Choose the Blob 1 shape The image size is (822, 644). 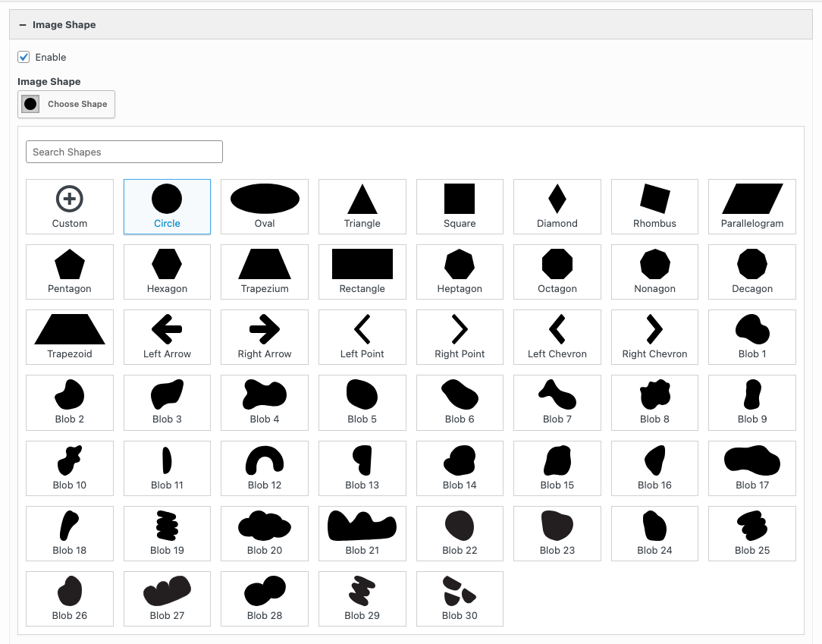tap(752, 338)
